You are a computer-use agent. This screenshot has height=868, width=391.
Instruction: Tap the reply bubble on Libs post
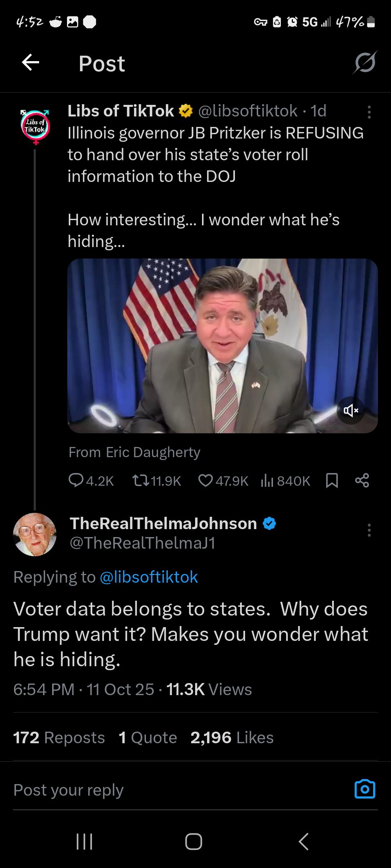(75, 480)
